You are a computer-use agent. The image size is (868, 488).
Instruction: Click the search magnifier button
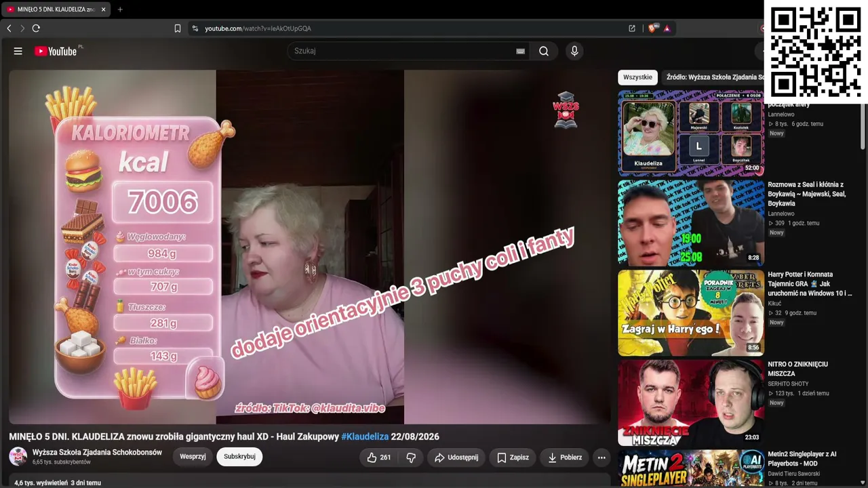pos(544,51)
